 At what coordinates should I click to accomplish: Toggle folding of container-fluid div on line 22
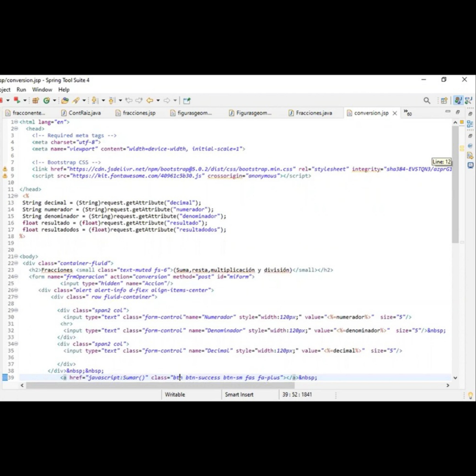16,263
